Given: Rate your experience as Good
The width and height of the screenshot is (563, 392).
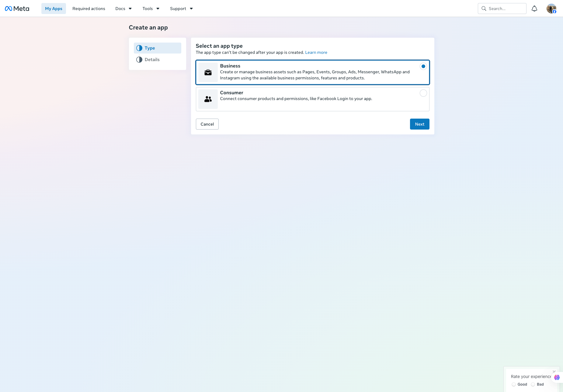Looking at the screenshot, I should click(514, 384).
